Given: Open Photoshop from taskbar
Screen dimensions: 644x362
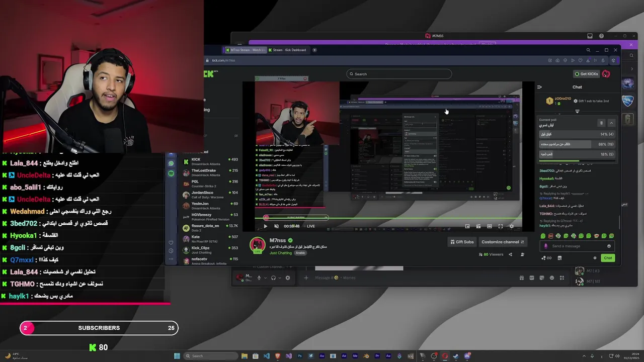Looking at the screenshot, I should click(x=300, y=356).
